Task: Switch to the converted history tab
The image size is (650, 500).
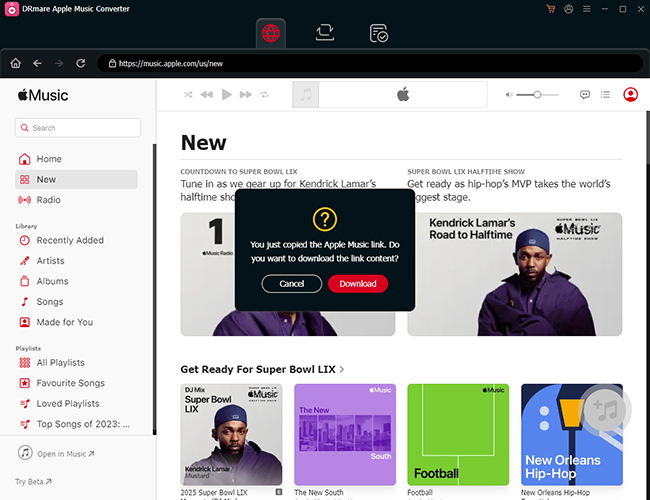Action: (378, 33)
